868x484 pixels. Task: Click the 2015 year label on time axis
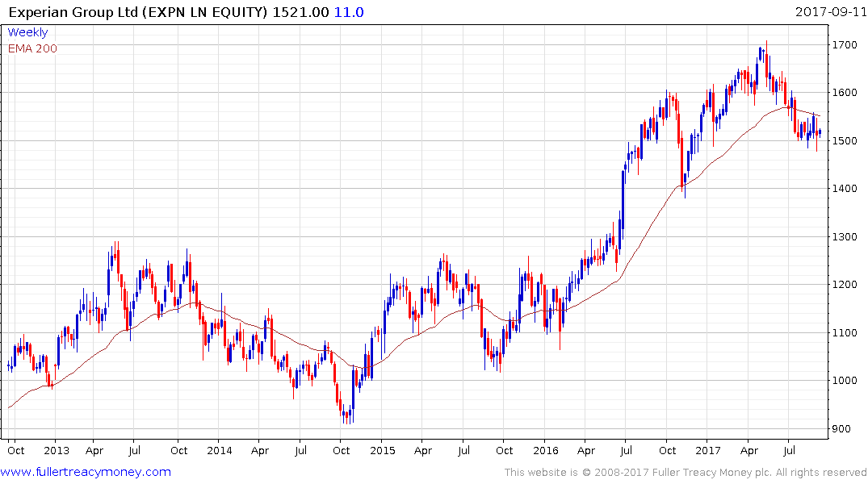(383, 450)
